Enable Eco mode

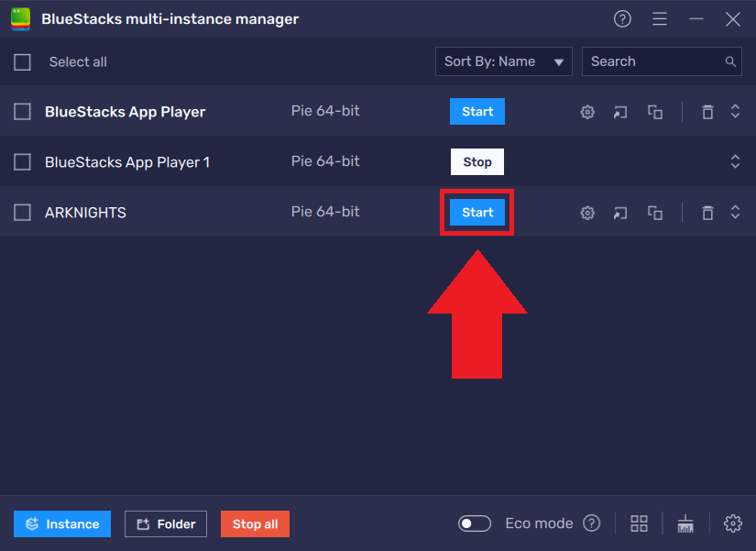tap(474, 523)
